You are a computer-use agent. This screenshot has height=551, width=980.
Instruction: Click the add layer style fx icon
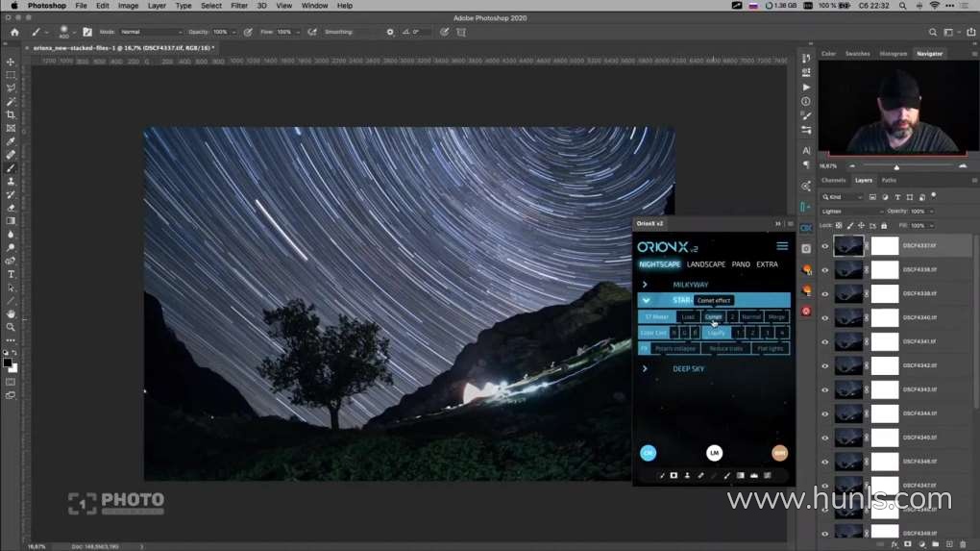point(894,544)
